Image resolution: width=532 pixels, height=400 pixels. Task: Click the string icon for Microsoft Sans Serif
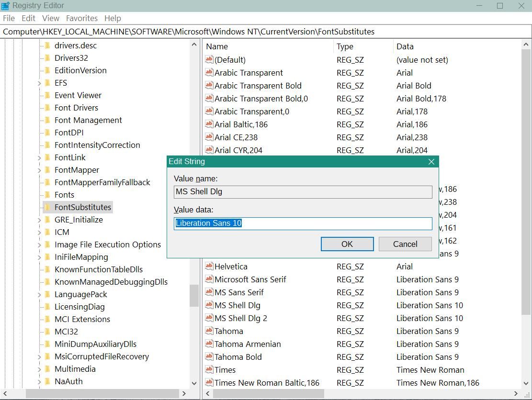pos(209,279)
